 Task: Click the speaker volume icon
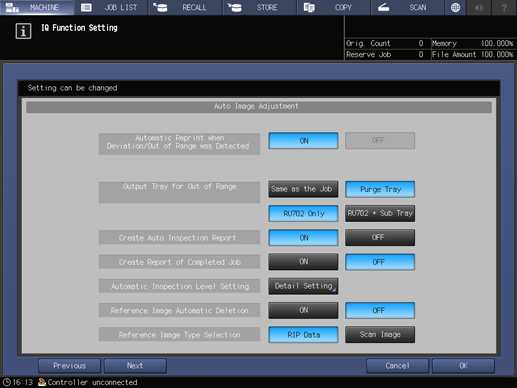tap(479, 7)
